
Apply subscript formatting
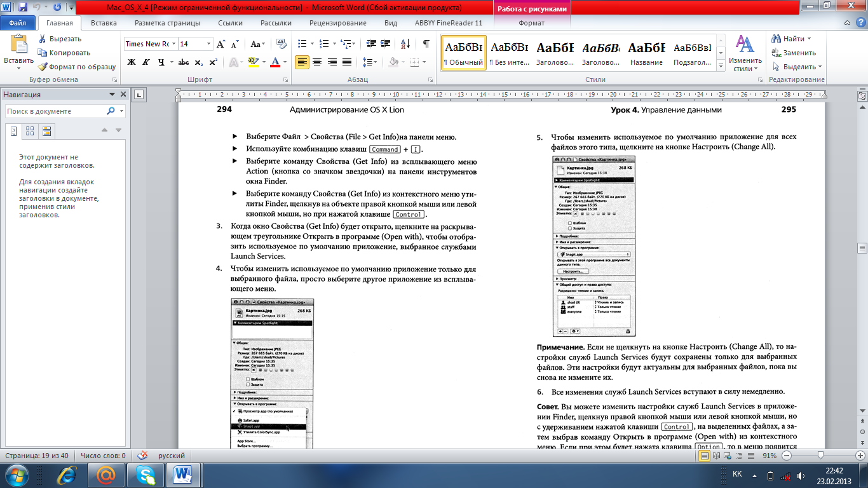pos(199,62)
